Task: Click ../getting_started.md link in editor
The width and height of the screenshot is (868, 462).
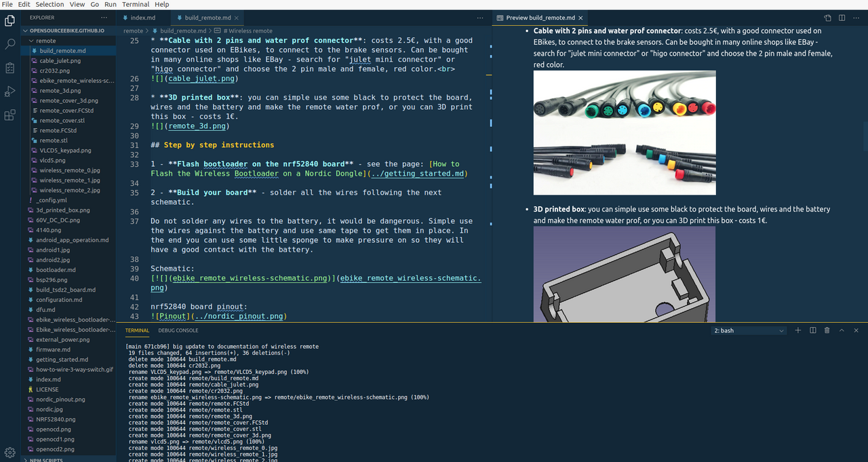Action: pyautogui.click(x=418, y=174)
